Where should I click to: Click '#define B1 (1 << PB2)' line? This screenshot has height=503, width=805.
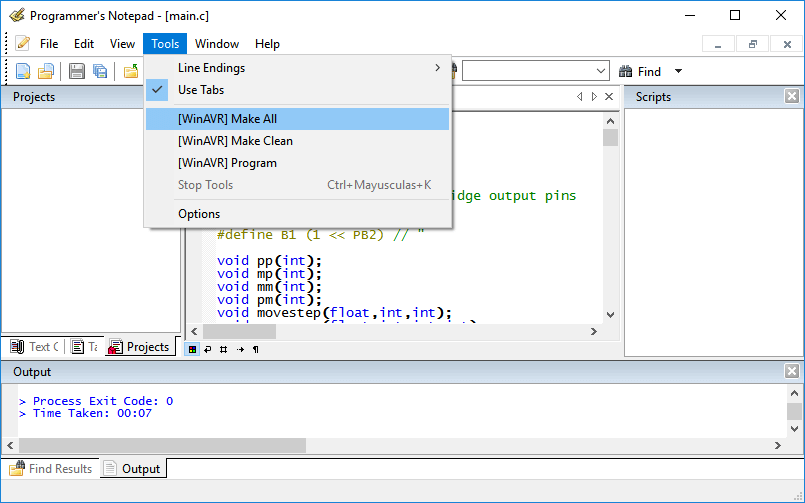tap(300, 235)
